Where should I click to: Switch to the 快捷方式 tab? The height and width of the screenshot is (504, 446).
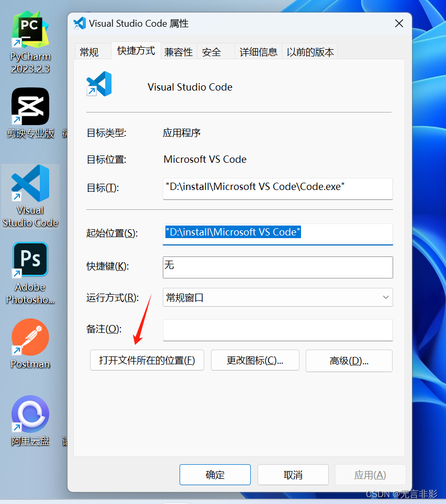(136, 50)
